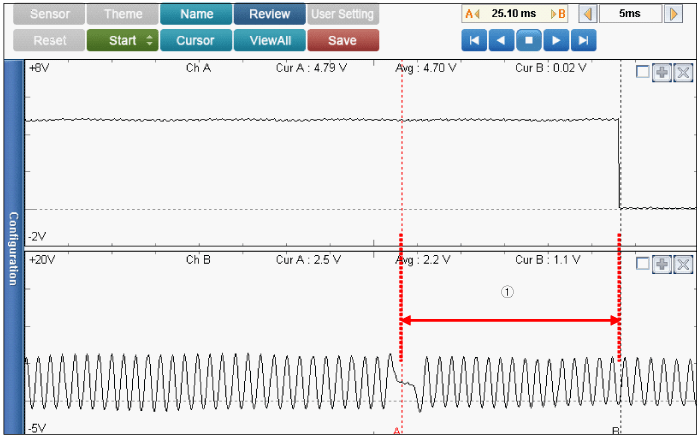Open the Start dropdown button

click(123, 41)
